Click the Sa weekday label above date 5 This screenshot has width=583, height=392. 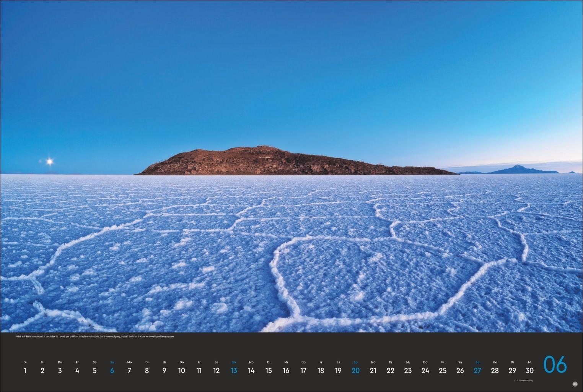pos(94,362)
